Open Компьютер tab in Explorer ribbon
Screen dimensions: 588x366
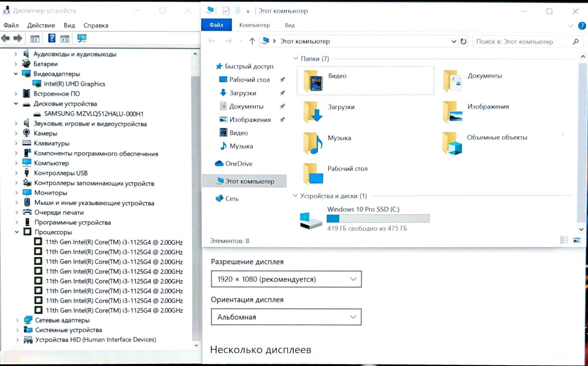(x=255, y=25)
